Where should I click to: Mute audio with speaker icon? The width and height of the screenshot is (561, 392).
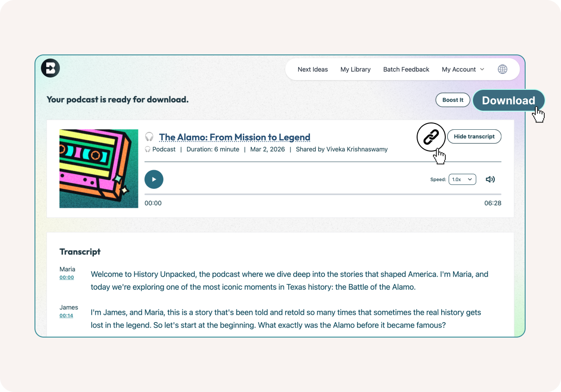coord(490,179)
